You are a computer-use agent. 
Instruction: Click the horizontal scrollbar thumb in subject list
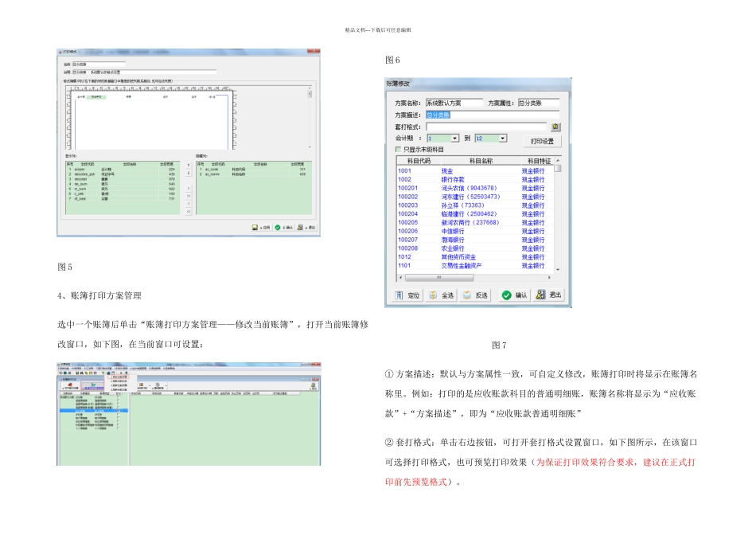(x=439, y=278)
